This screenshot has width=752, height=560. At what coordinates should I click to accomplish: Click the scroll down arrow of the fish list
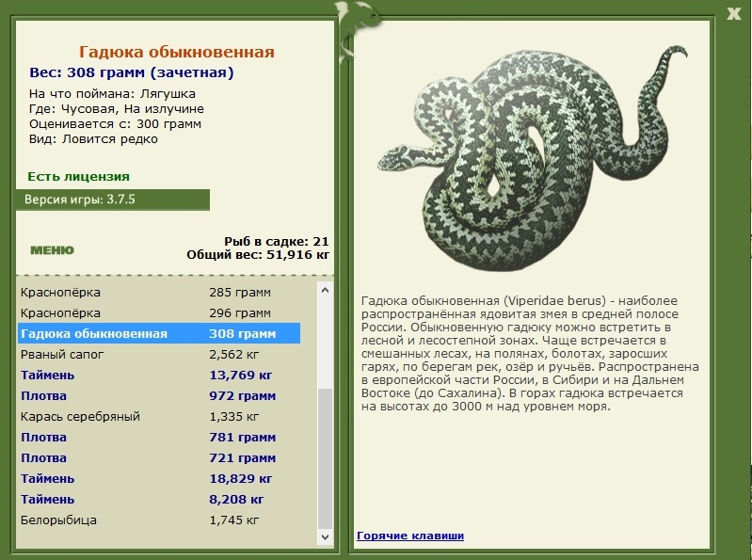click(x=325, y=537)
